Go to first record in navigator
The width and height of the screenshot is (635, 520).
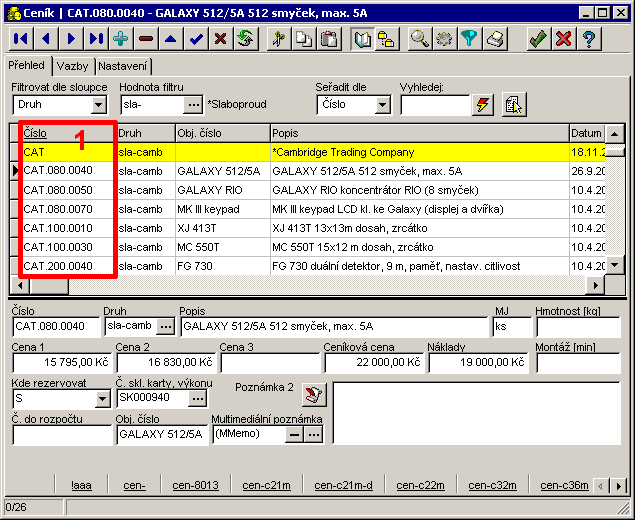click(x=21, y=39)
